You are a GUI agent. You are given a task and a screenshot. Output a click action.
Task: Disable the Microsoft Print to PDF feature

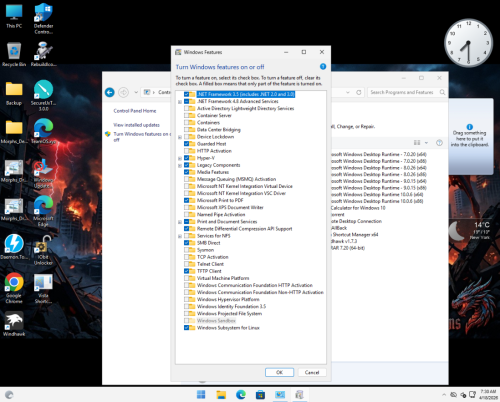click(187, 200)
